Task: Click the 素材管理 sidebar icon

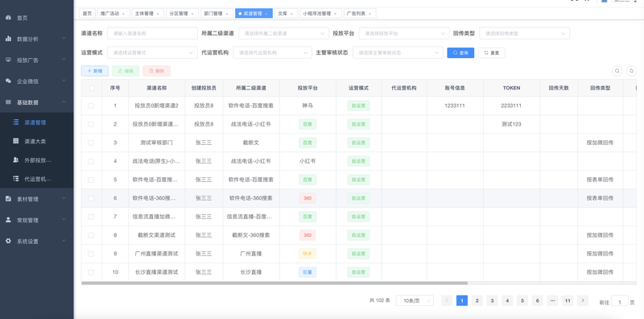Action: (8, 199)
